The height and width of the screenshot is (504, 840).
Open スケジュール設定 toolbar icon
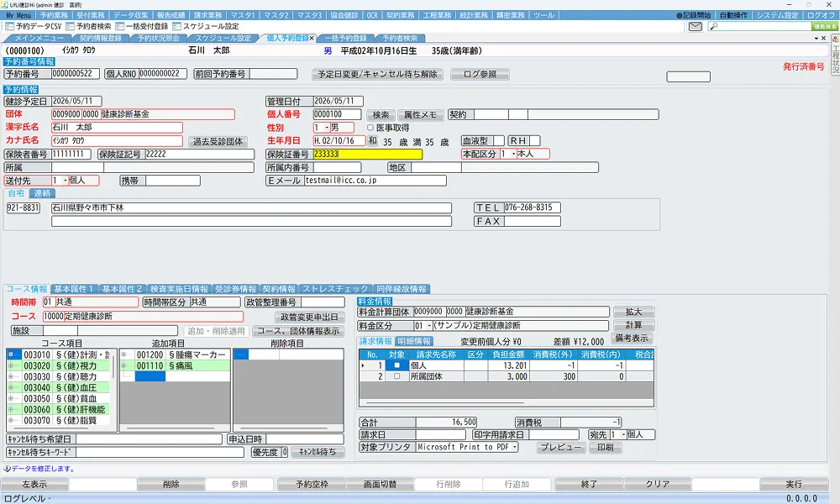point(176,26)
